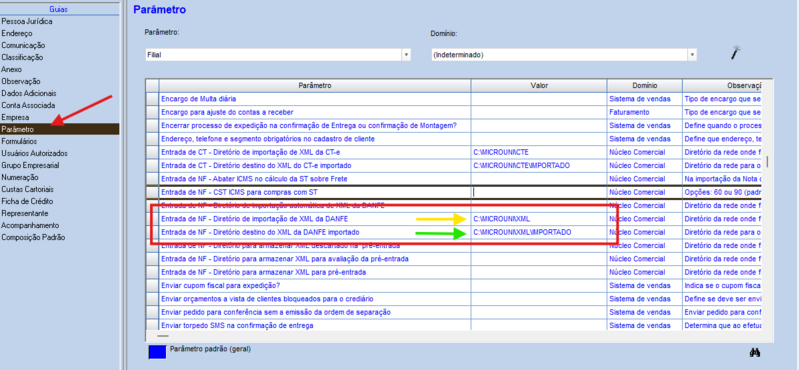Open the Representante guide
The width and height of the screenshot is (800, 370).
tap(25, 213)
